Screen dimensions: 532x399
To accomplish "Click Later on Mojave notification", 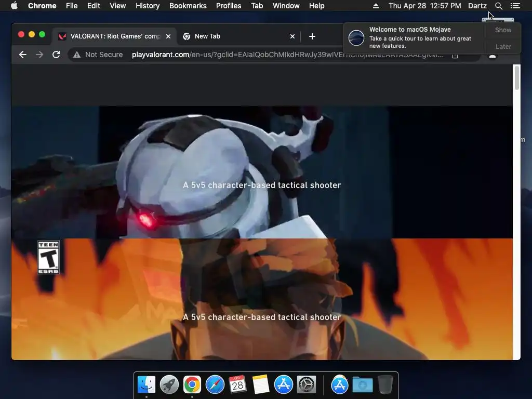I will click(503, 46).
